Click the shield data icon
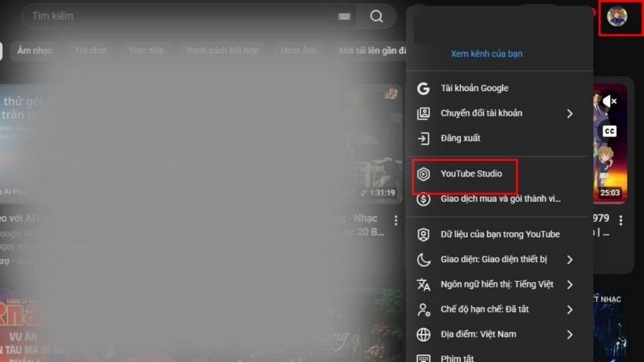The image size is (644, 362). coord(423,234)
